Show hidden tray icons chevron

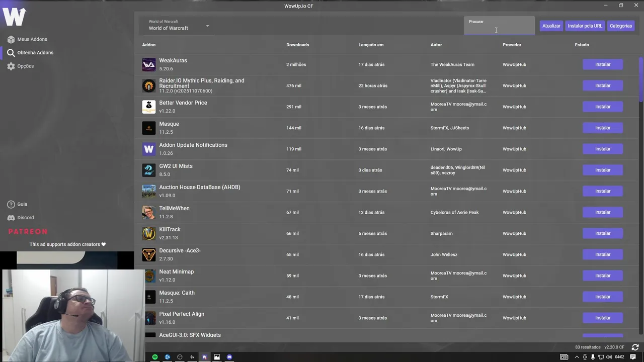click(x=577, y=357)
